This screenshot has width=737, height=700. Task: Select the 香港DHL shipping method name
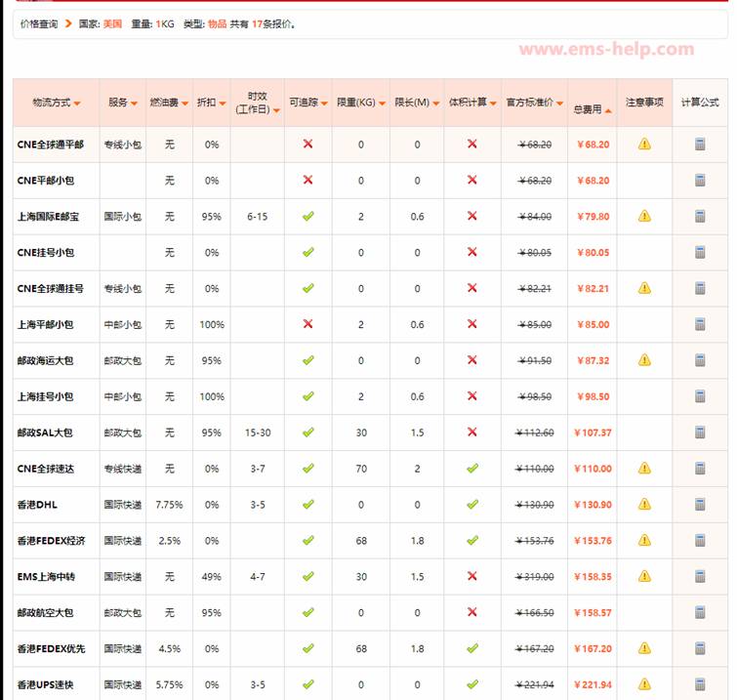(x=37, y=505)
